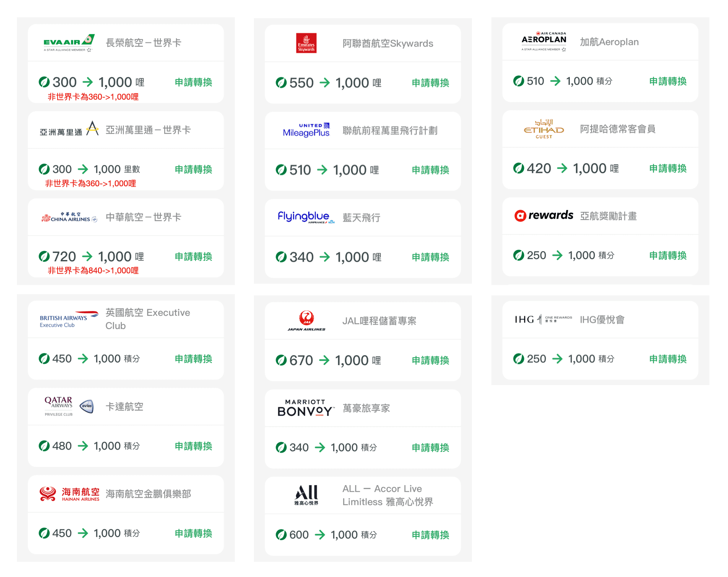Image resolution: width=728 pixels, height=577 pixels.
Task: Apply for conversion to Etihad Guest miles
Action: 668,168
